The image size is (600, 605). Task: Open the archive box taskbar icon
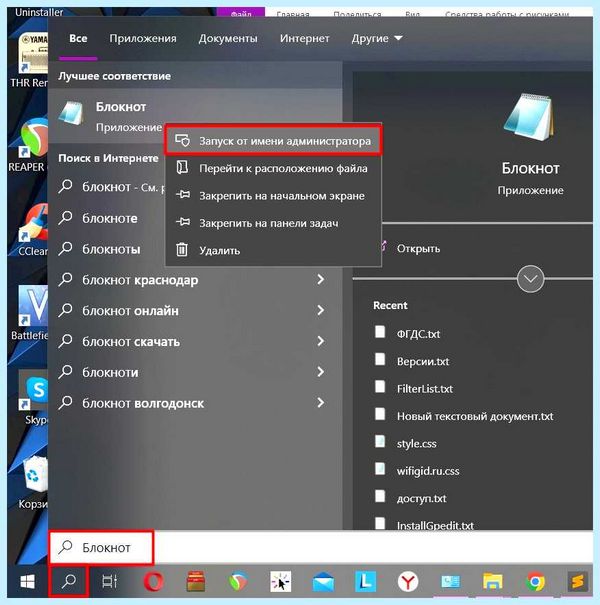click(196, 581)
